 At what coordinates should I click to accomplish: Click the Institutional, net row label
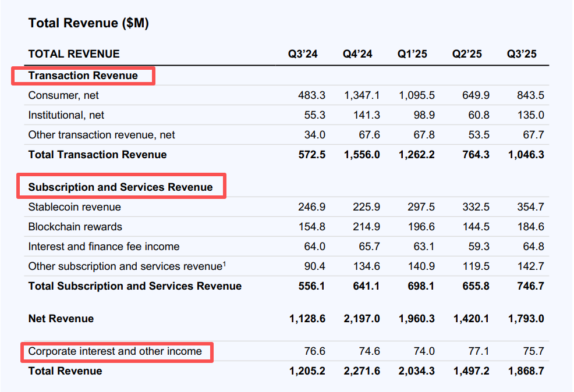click(x=66, y=115)
